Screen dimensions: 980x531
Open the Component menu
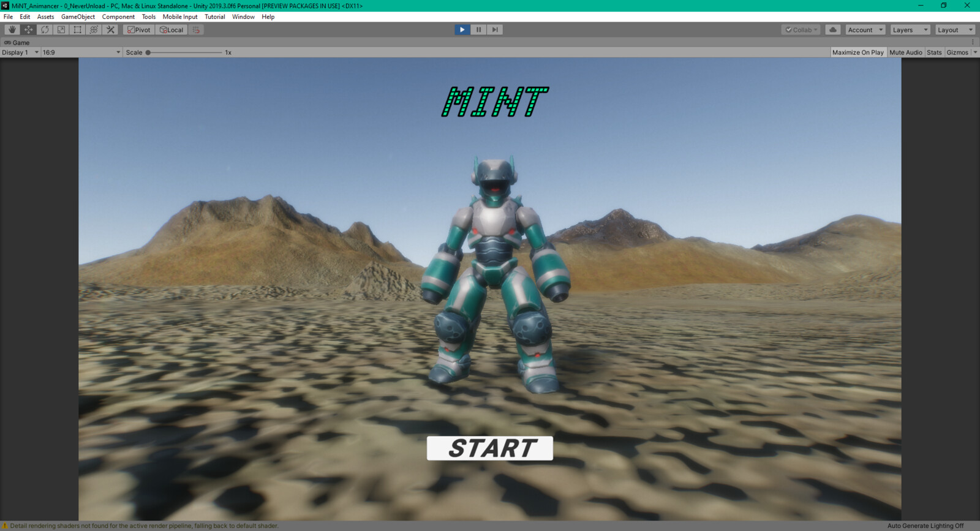click(x=118, y=17)
